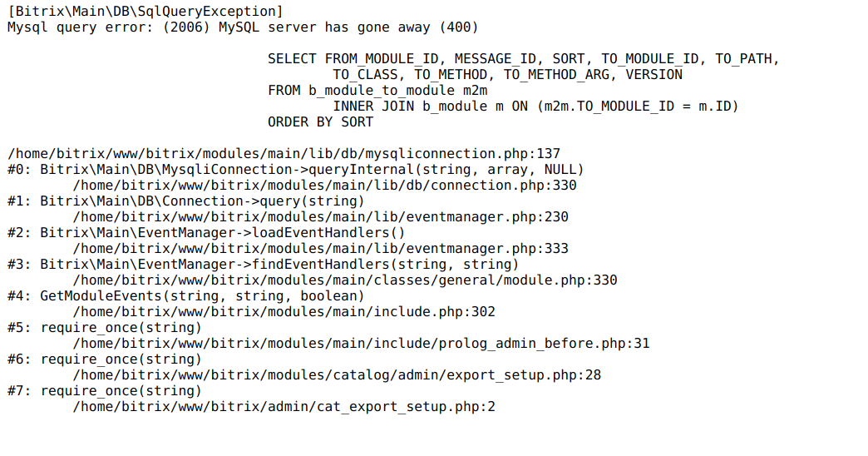
Task: Click the mysqliconnection.php:137 path
Action: 284,153
